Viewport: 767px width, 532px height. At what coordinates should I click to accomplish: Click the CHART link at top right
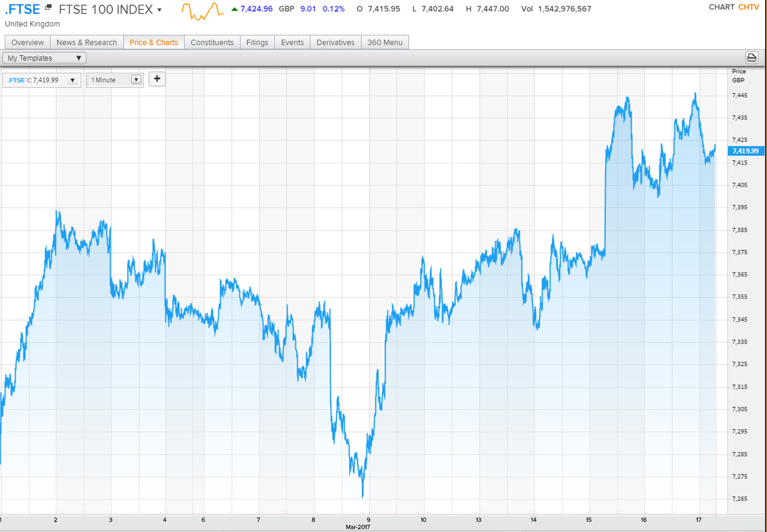(x=723, y=7)
